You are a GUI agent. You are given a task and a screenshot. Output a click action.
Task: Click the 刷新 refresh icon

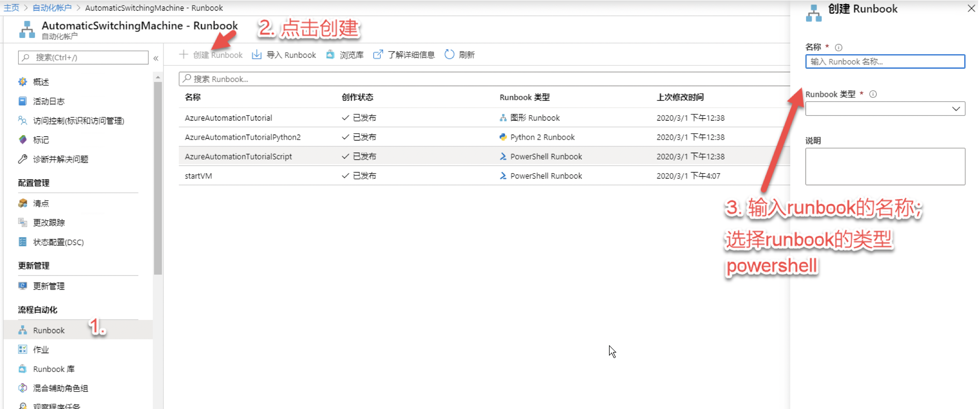[x=449, y=55]
